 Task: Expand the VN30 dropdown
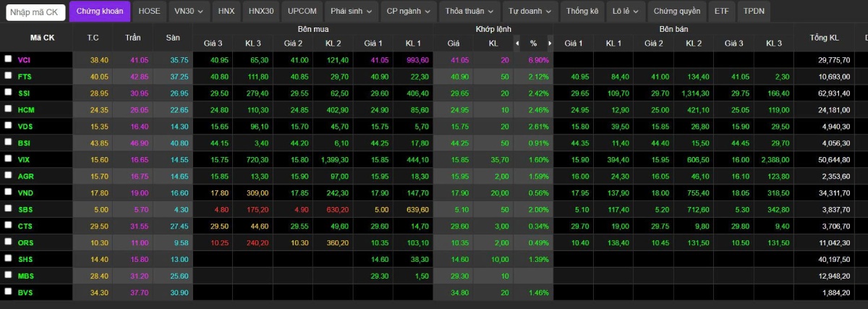(x=190, y=11)
